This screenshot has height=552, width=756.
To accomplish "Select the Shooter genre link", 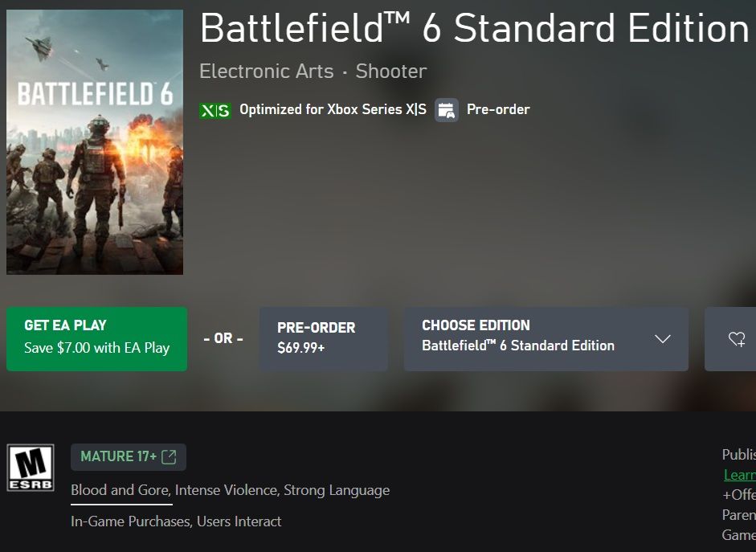I will coord(391,72).
